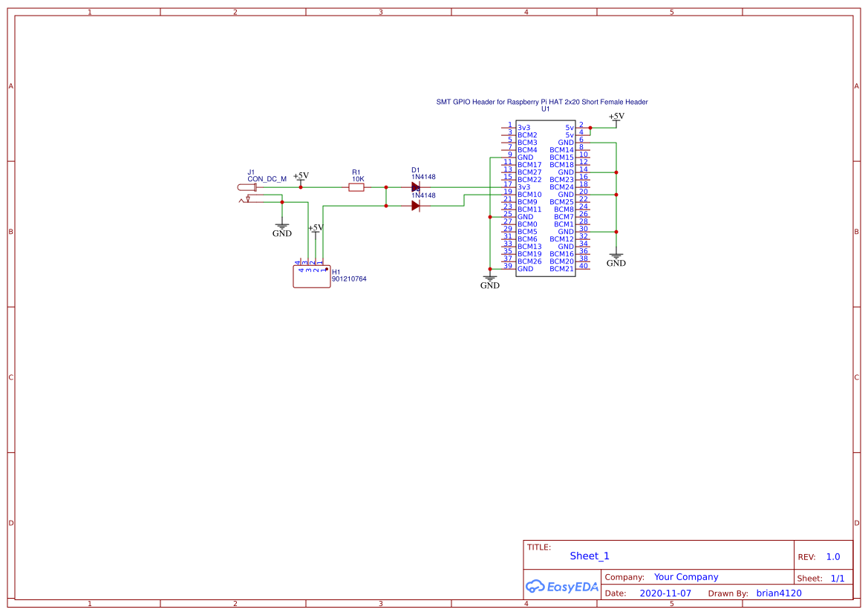Viewport: 868px width, 615px height.
Task: Select the H1 901210764 header component
Action: click(310, 276)
